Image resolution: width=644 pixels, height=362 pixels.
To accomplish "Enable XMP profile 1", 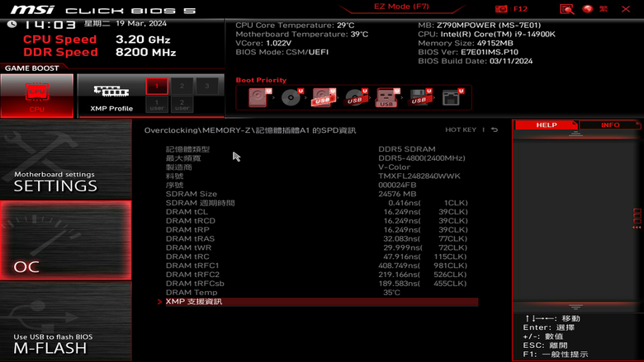I will pyautogui.click(x=157, y=86).
